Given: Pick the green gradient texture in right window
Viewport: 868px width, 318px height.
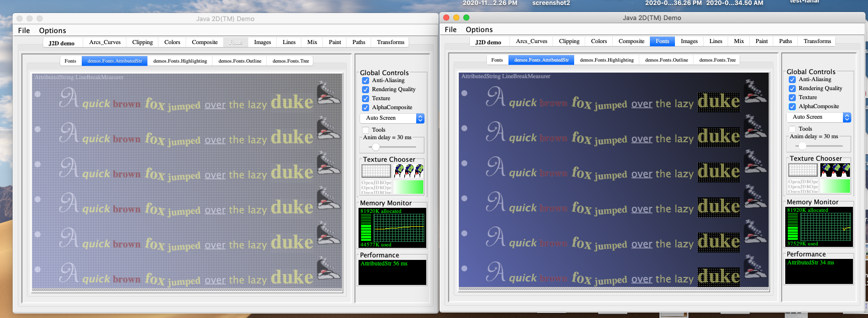Looking at the screenshot, I should pyautogui.click(x=835, y=186).
